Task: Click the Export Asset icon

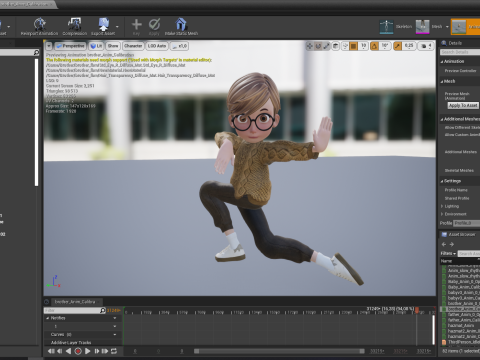Action: (104, 24)
